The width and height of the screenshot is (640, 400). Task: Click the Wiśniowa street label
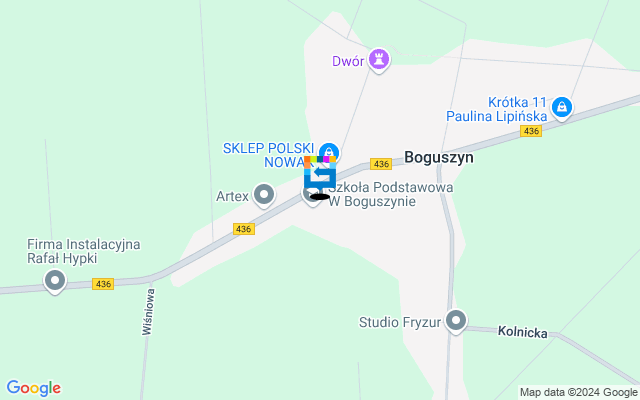coord(148,312)
